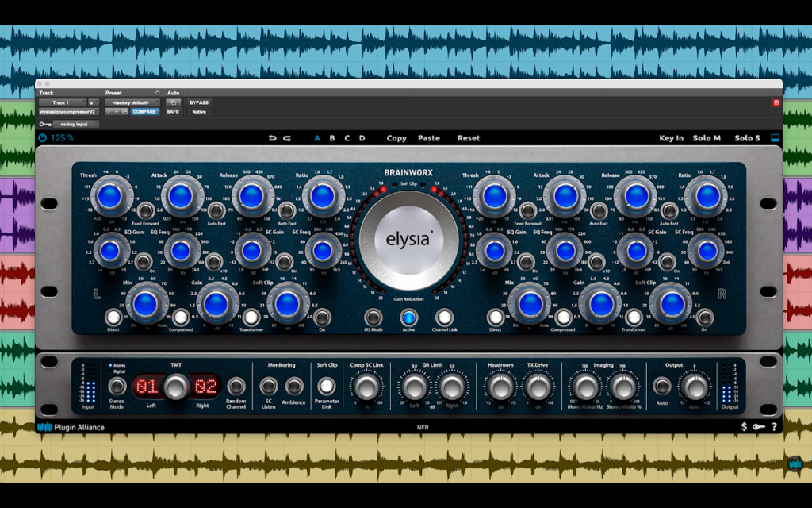
Task: Click the Native label button
Action: pos(199,111)
